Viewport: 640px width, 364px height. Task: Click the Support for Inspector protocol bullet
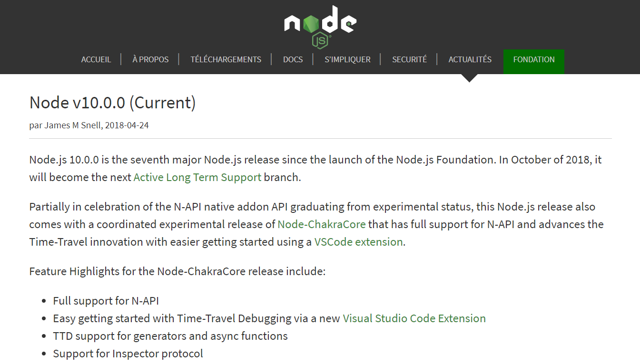(128, 354)
